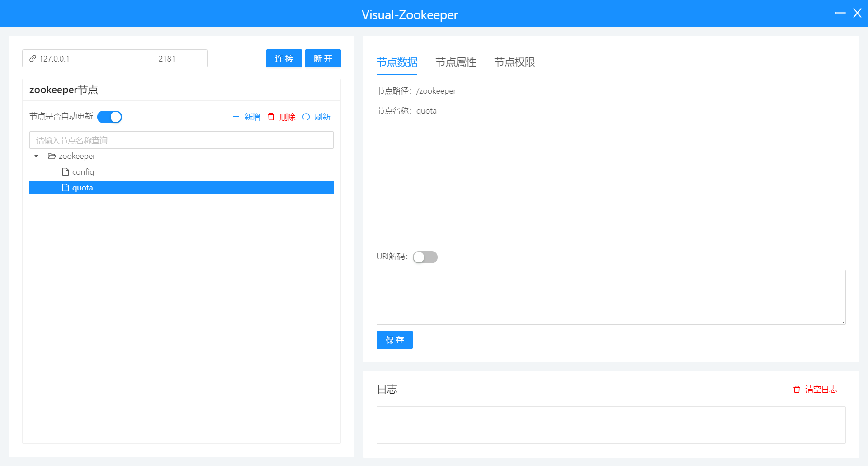Click the config file icon
Screen dimensions: 868x466
66,172
